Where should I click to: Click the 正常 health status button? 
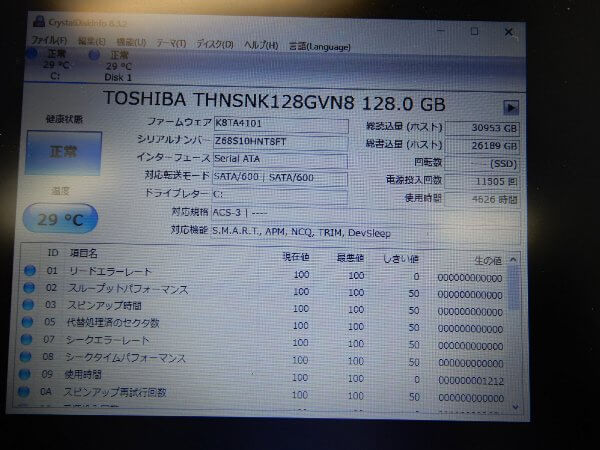[64, 153]
